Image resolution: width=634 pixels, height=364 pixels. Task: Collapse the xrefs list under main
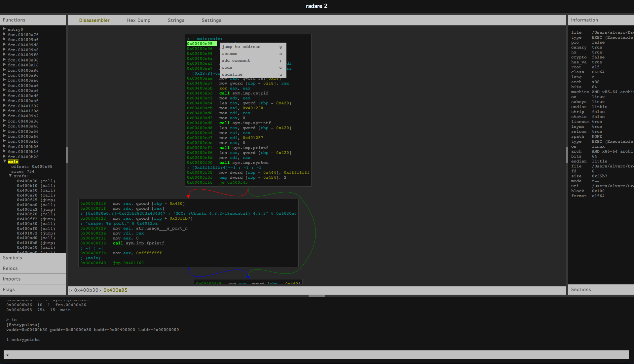(x=10, y=176)
